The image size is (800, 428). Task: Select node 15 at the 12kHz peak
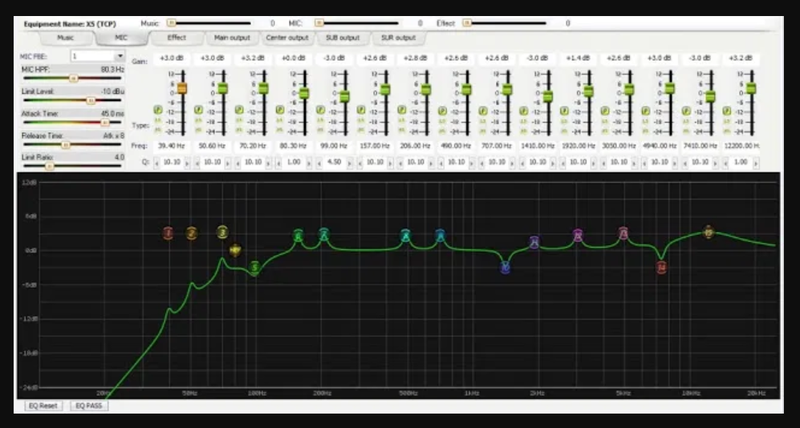point(708,232)
